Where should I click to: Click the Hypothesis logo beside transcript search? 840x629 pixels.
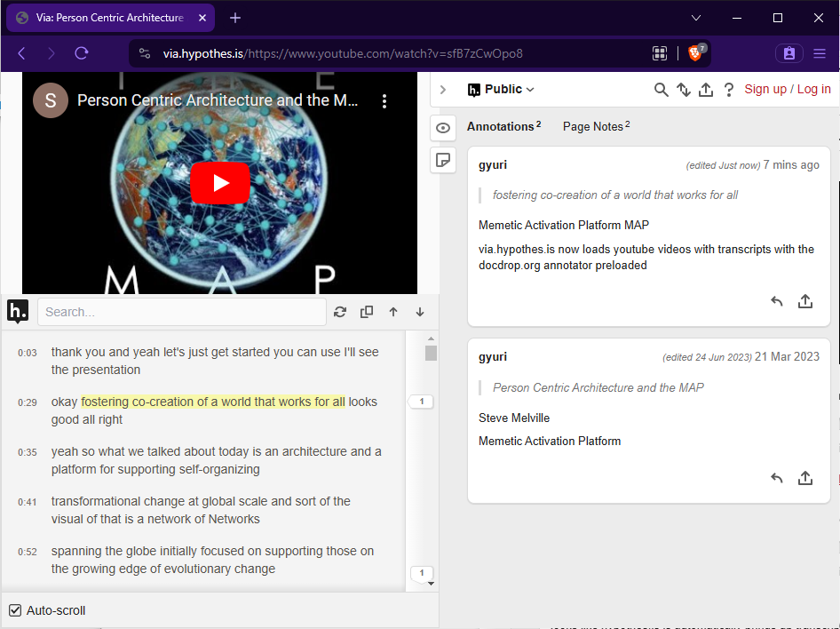click(18, 311)
